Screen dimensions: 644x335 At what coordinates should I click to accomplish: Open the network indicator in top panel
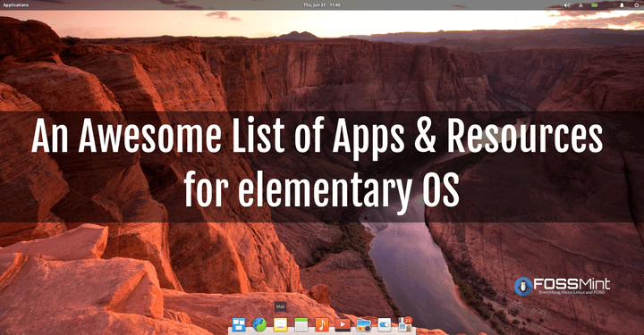pyautogui.click(x=580, y=5)
